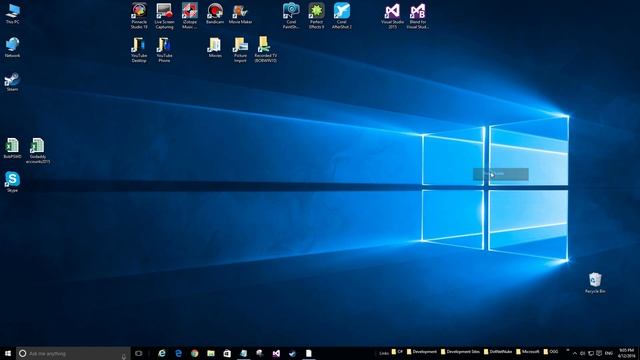Viewport: 640px width, 360px height.
Task: Select the Recorded TV folder shortcut
Action: coord(266,49)
